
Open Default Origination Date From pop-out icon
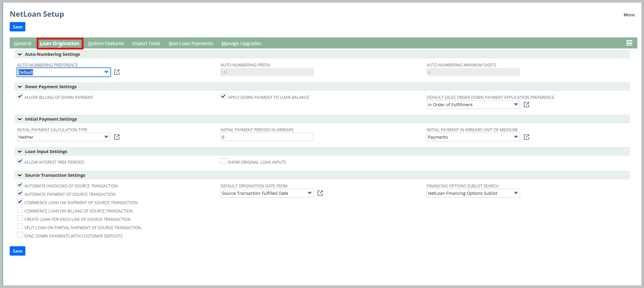coord(320,193)
